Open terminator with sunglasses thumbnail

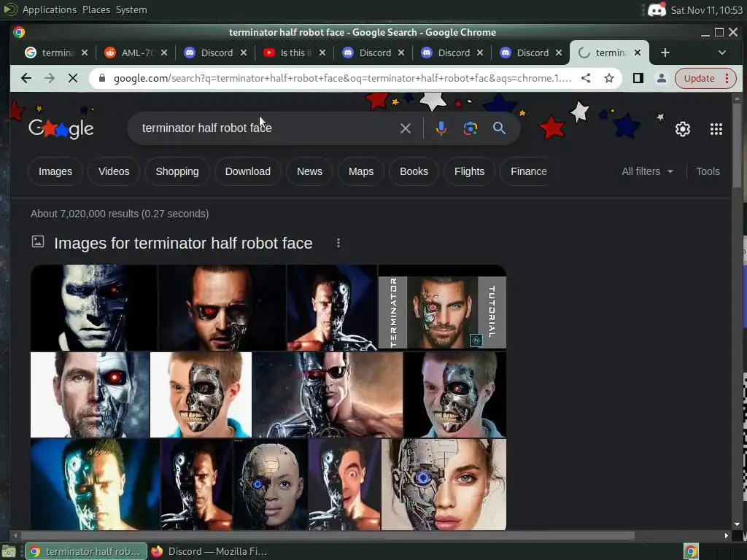(328, 394)
